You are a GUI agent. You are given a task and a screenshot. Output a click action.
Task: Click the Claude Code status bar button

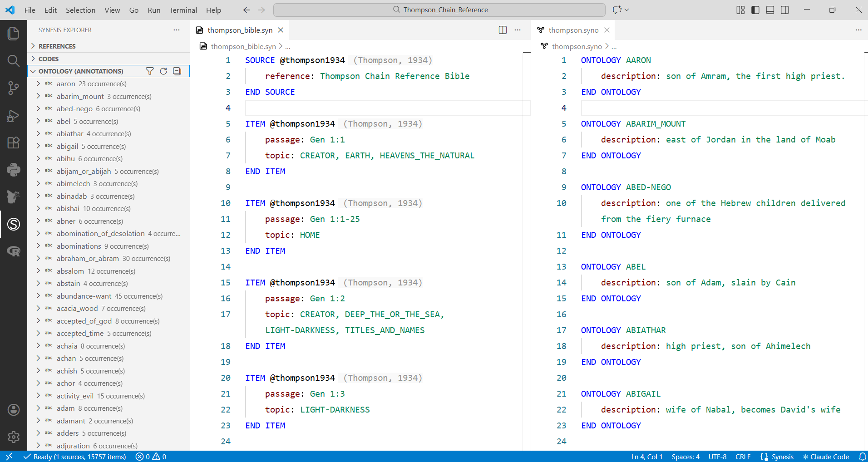[x=826, y=457]
